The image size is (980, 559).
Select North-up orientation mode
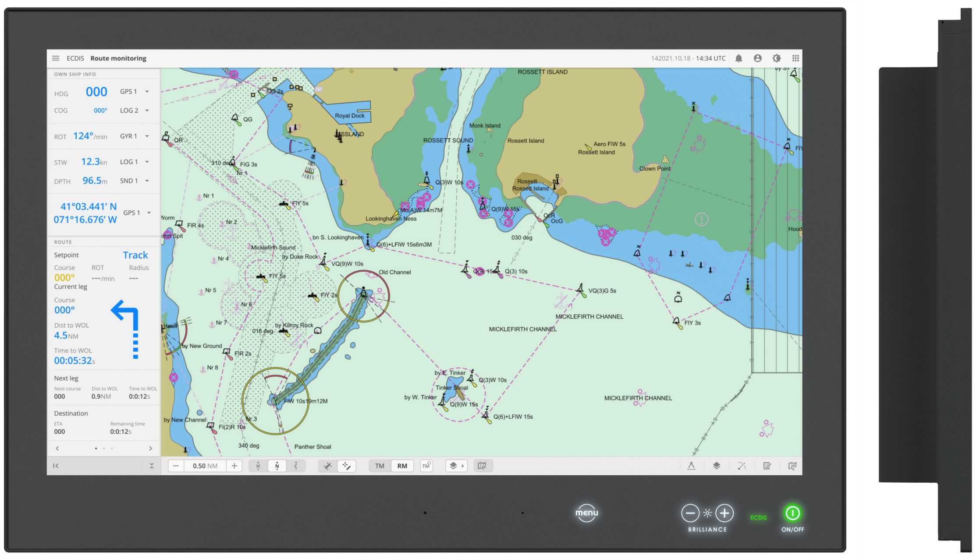(x=277, y=466)
